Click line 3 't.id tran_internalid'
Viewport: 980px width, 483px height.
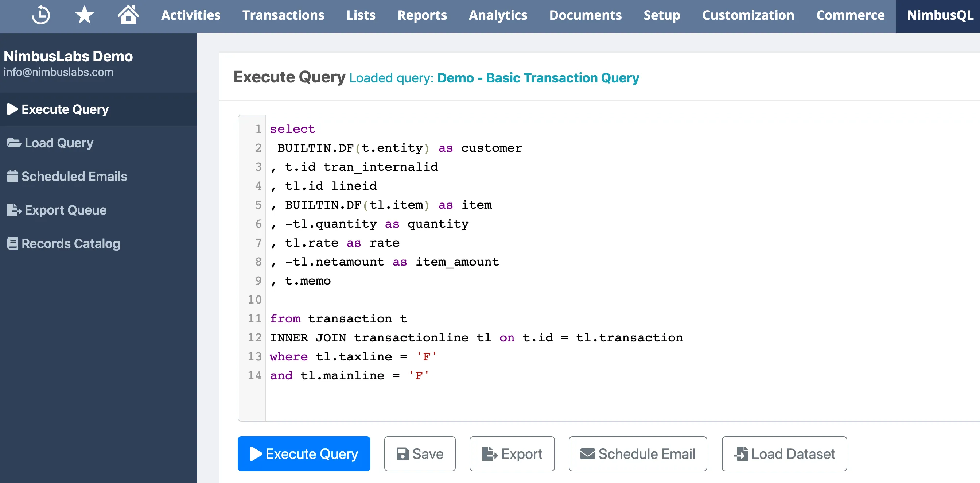(x=361, y=167)
